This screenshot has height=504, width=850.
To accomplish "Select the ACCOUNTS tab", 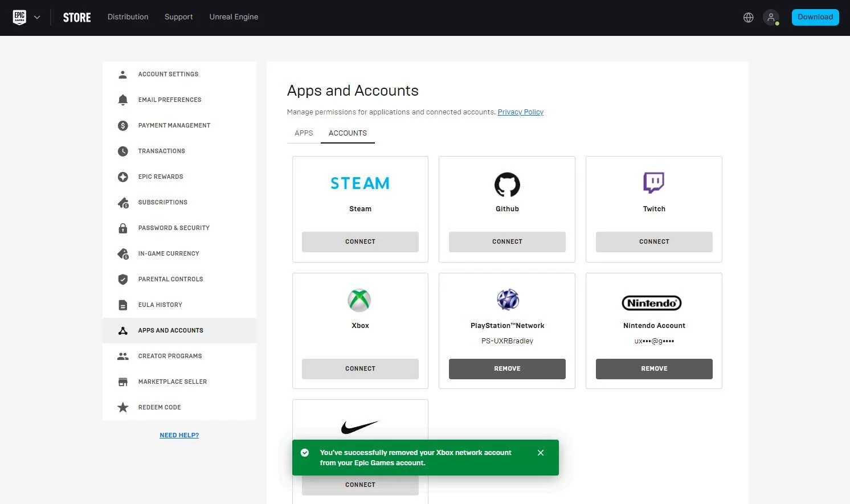I will coord(348,133).
